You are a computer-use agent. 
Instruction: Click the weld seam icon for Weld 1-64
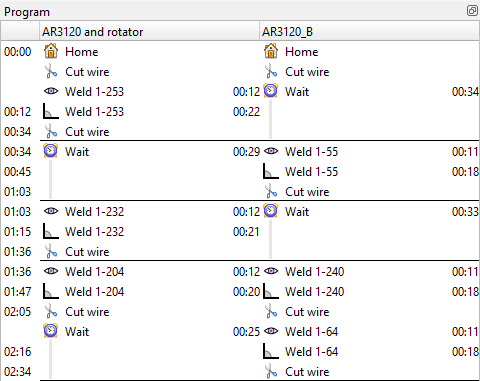click(x=271, y=351)
